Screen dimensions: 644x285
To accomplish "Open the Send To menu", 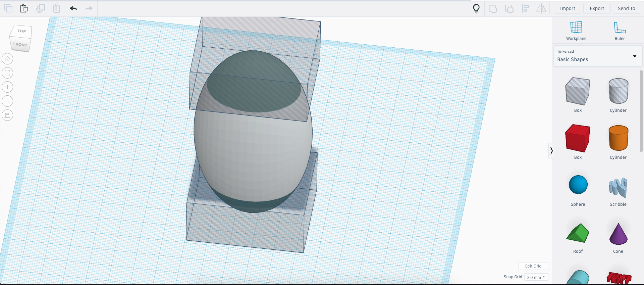I will pyautogui.click(x=626, y=8).
